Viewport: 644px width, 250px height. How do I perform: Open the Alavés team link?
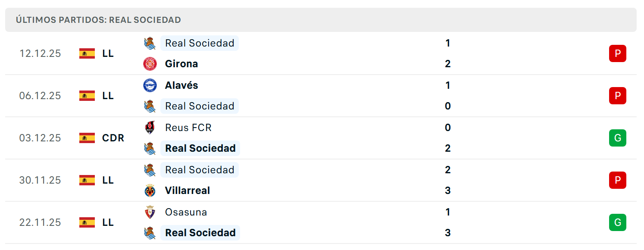181,85
